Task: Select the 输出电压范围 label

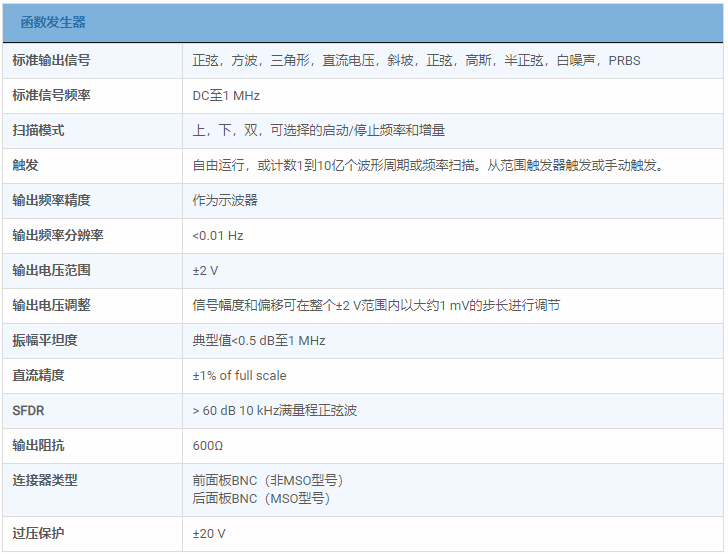Action: click(x=51, y=270)
